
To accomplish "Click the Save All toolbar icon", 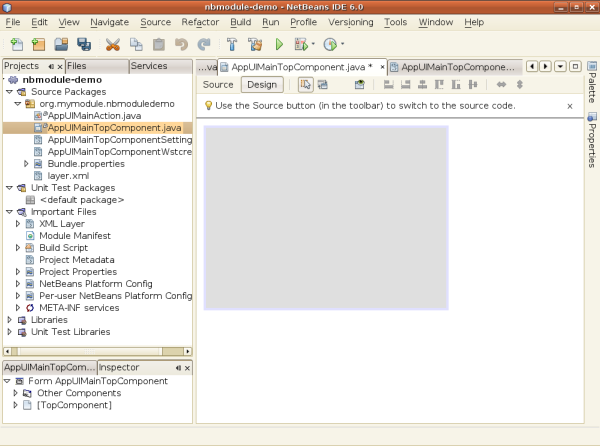I will coord(84,44).
